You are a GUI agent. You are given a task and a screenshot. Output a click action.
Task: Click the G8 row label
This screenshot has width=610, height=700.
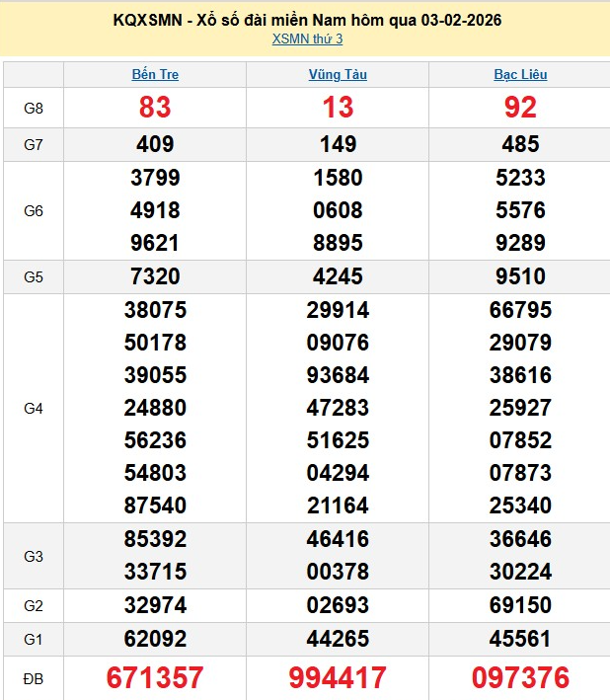point(33,108)
